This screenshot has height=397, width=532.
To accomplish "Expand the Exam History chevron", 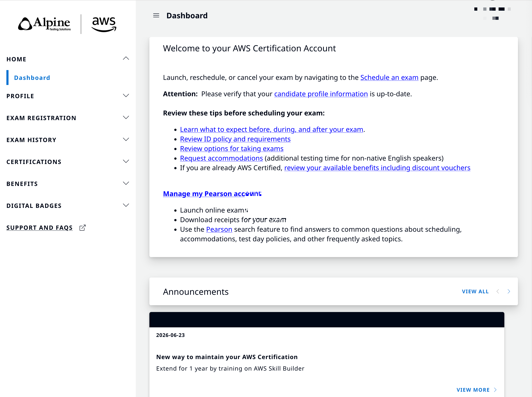I will tap(126, 139).
